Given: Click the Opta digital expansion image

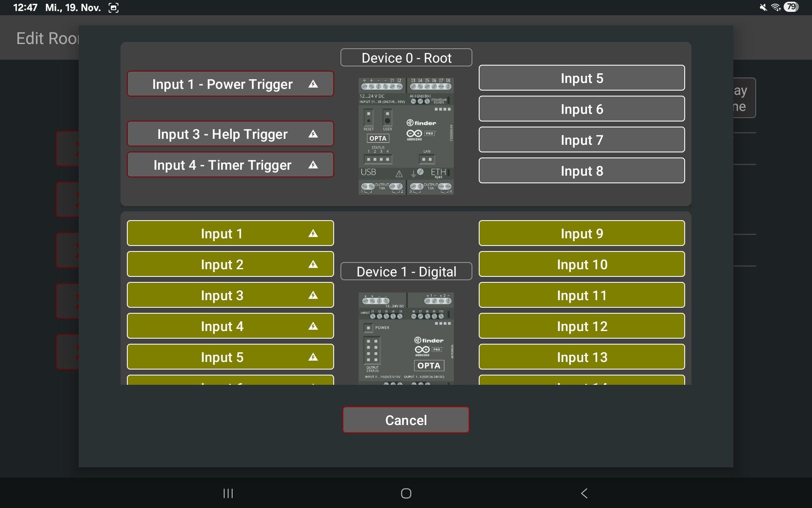Looking at the screenshot, I should [406, 338].
